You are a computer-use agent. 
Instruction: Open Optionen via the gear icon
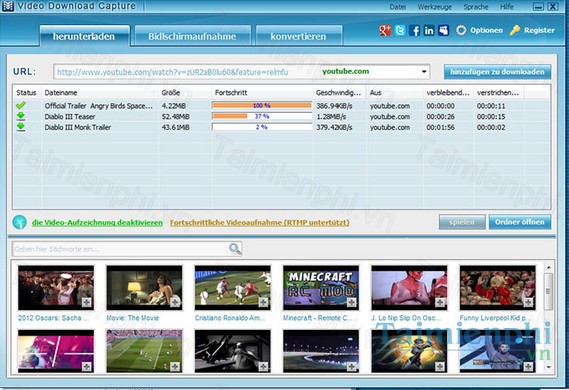click(x=461, y=30)
